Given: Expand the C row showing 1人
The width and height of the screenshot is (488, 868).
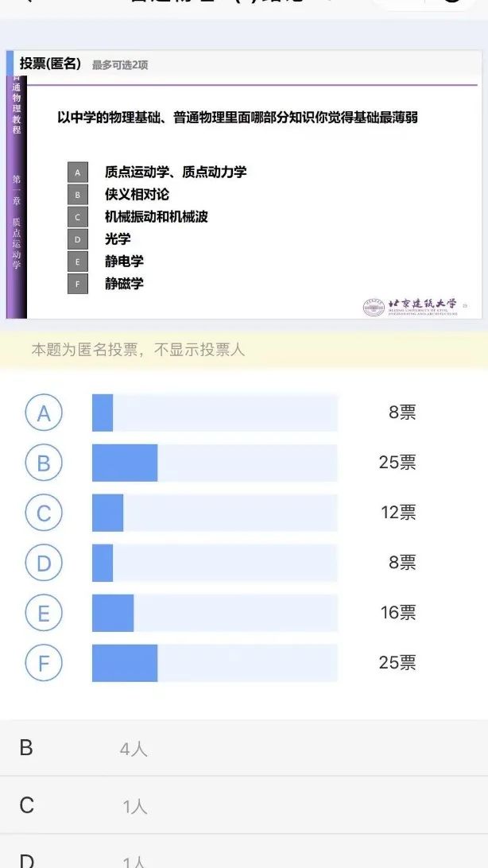Looking at the screenshot, I should coord(244,805).
